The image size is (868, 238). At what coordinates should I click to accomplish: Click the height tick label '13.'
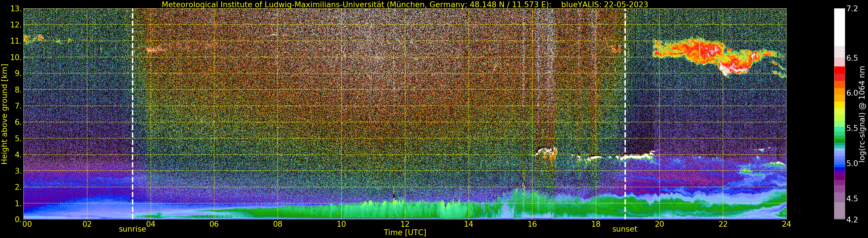[x=16, y=9]
